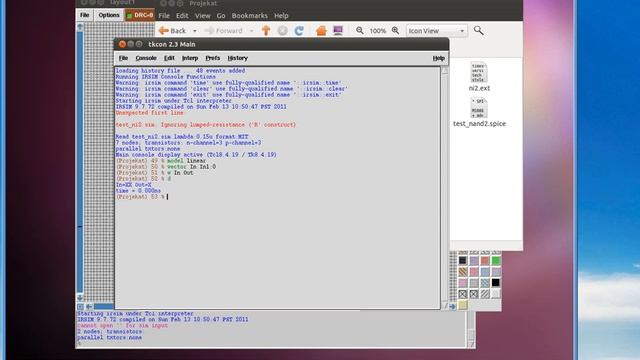640x360 pixels.
Task: Select test_nand2.spice file icon
Action: pyautogui.click(x=478, y=108)
